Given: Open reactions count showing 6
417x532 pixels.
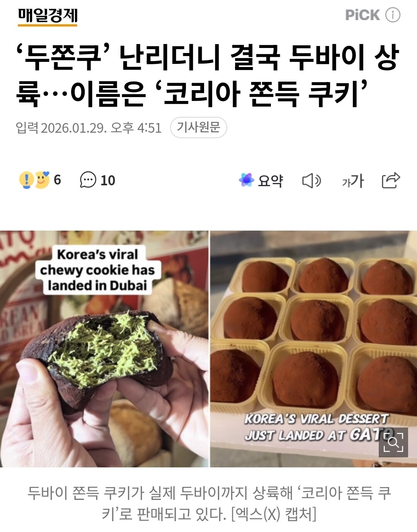Looking at the screenshot, I should tap(58, 180).
